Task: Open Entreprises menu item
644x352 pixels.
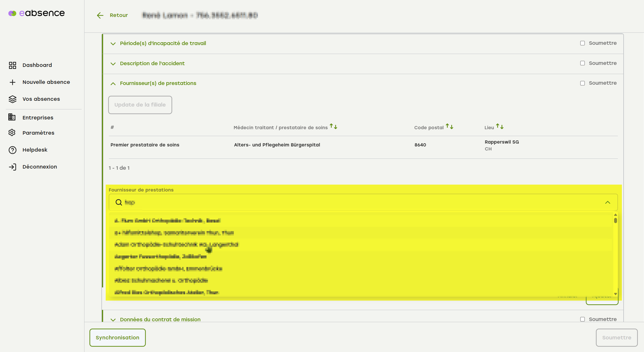Action: [38, 117]
